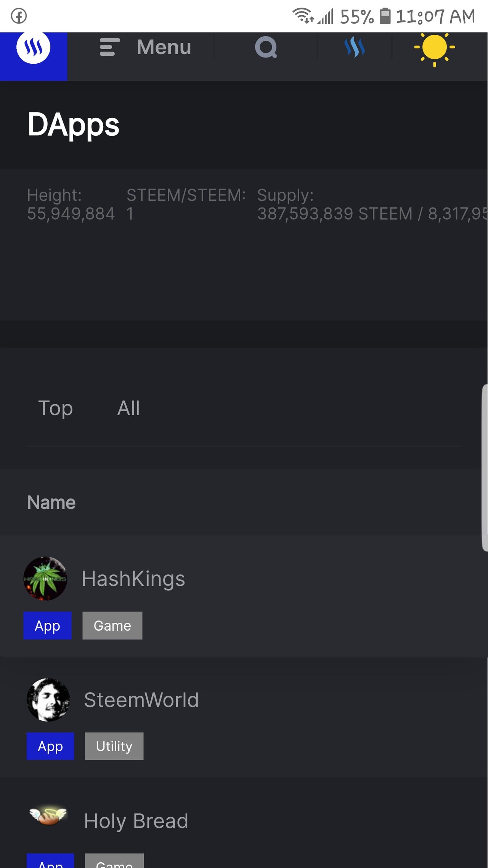This screenshot has width=488, height=868.
Task: Tap the Facebook notification icon
Action: (x=19, y=16)
